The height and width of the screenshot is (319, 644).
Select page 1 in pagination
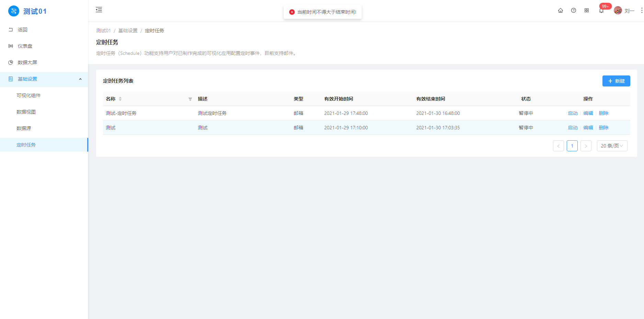(x=572, y=146)
